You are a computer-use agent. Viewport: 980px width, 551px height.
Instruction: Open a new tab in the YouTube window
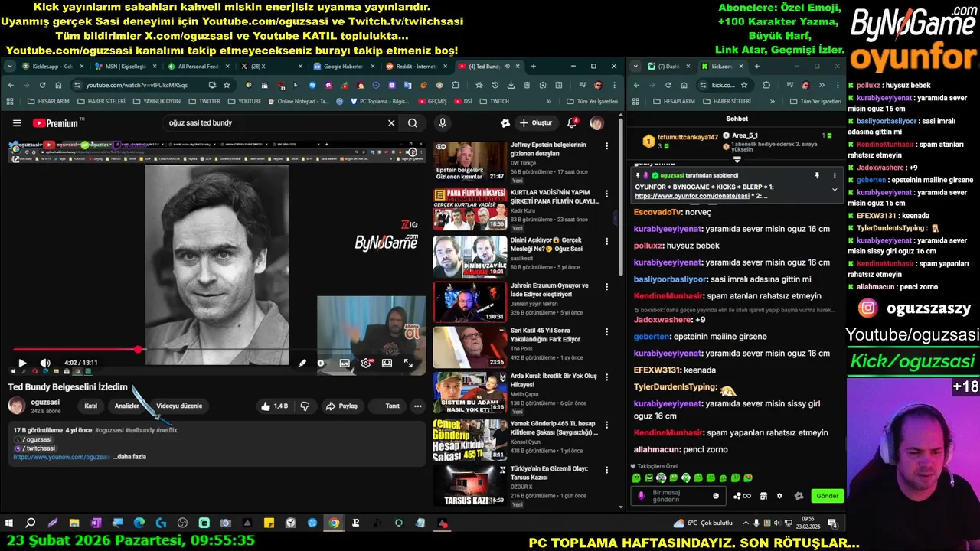pos(534,67)
